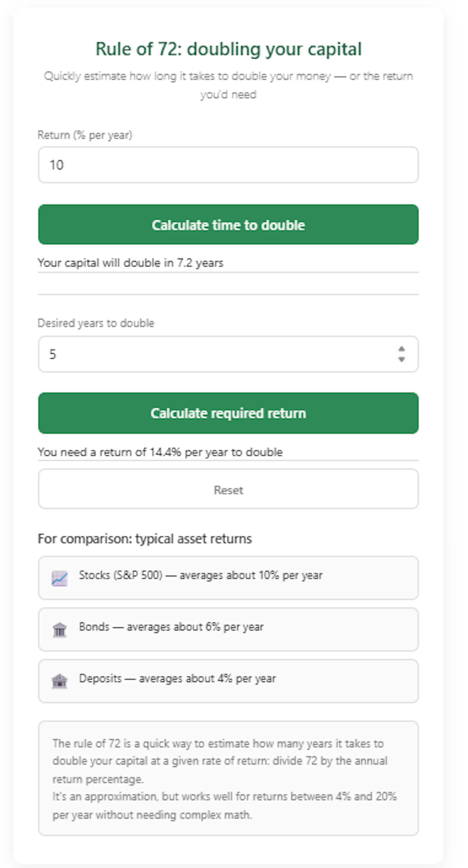
Task: Increase desired years with the up arrow
Action: [401, 349]
